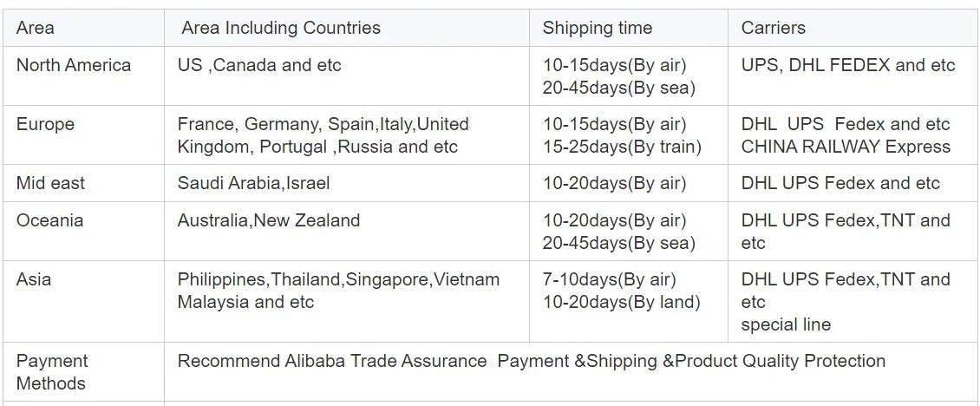Click the Shipping time column header
Viewport: 980px width, 406px height.
[x=597, y=28]
